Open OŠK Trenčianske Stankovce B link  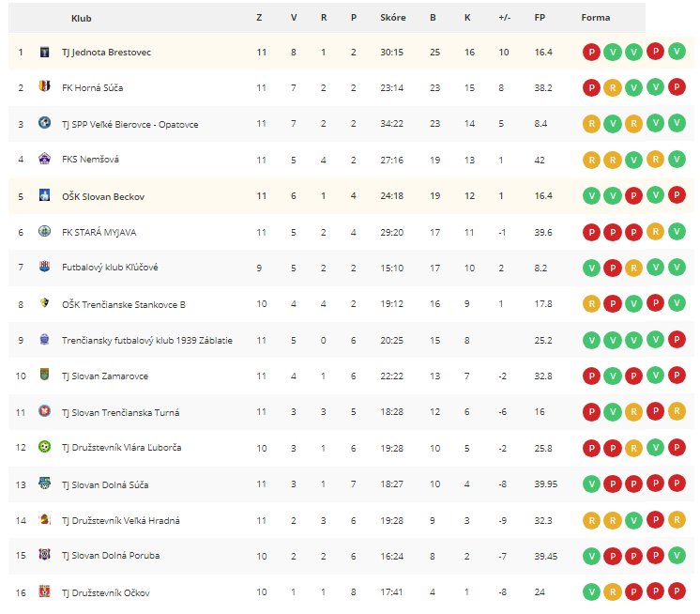[124, 304]
